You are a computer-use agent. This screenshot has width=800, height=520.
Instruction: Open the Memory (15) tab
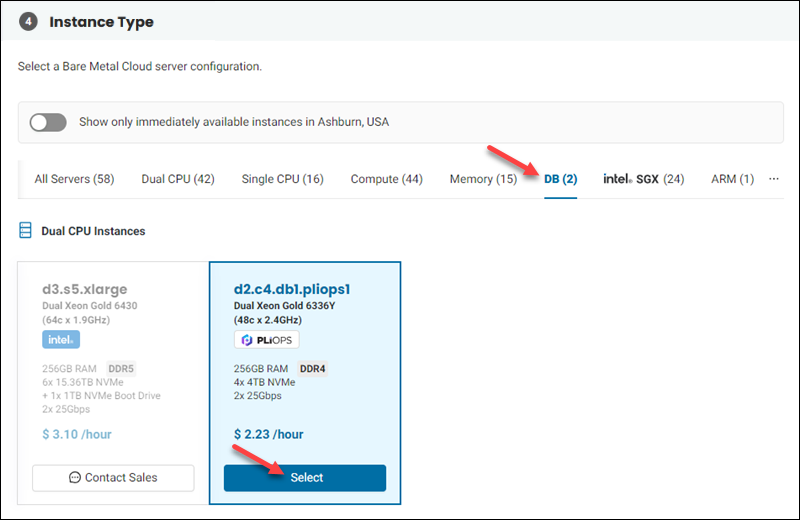(483, 179)
